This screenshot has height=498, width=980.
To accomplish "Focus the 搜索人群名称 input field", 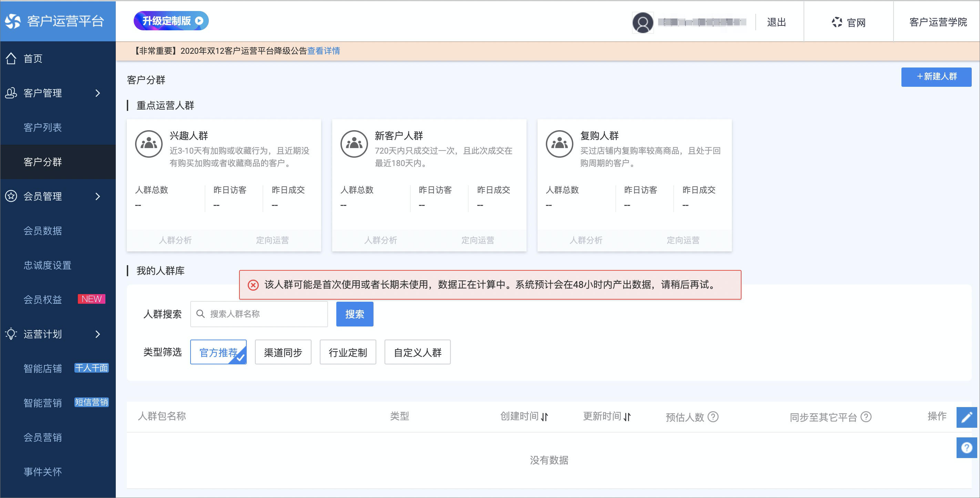I will [259, 314].
